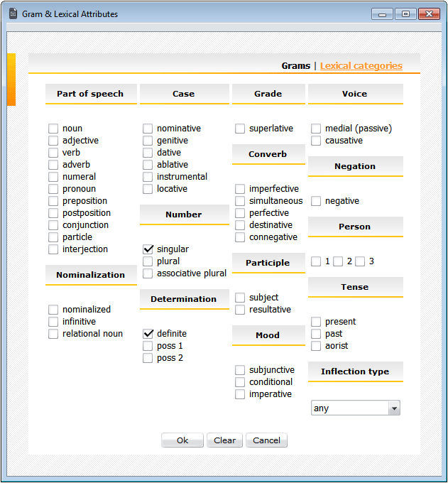Dismiss dialog with Cancel button
Image resolution: width=448 pixels, height=483 pixels.
point(267,440)
